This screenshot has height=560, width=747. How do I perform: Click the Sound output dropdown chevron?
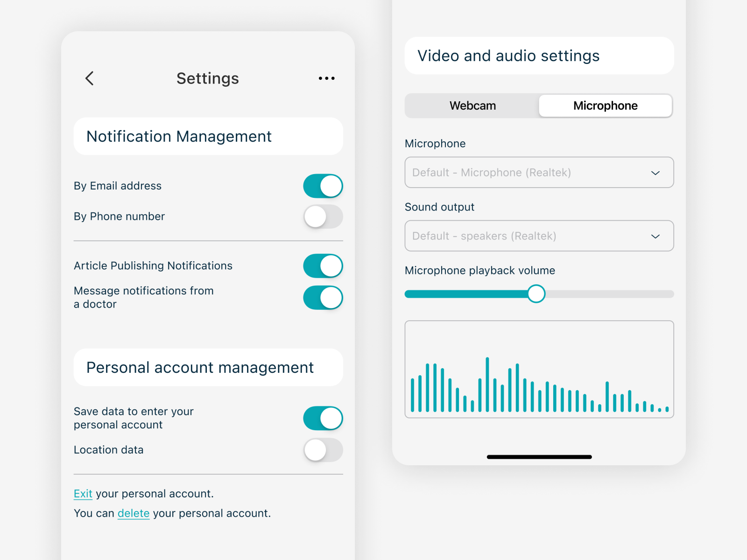click(x=655, y=236)
